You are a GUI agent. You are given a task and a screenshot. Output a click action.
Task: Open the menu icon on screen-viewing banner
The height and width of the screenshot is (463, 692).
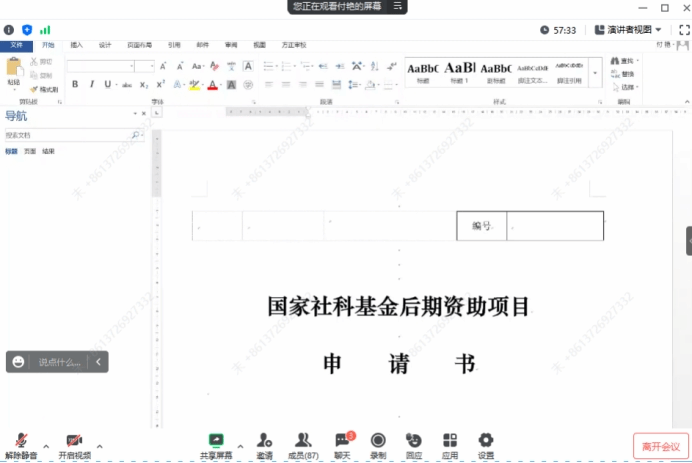pyautogui.click(x=398, y=6)
